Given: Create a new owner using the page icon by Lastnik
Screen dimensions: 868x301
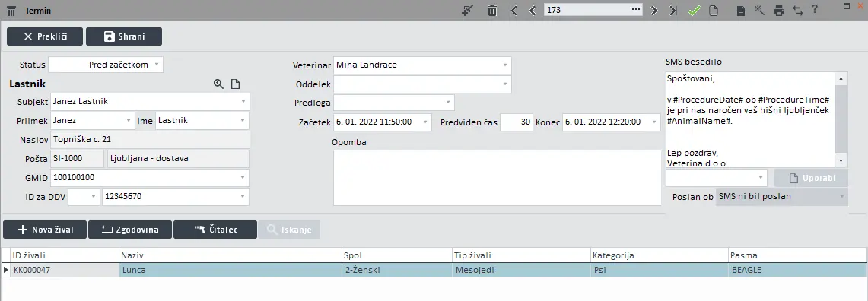Looking at the screenshot, I should tap(235, 84).
